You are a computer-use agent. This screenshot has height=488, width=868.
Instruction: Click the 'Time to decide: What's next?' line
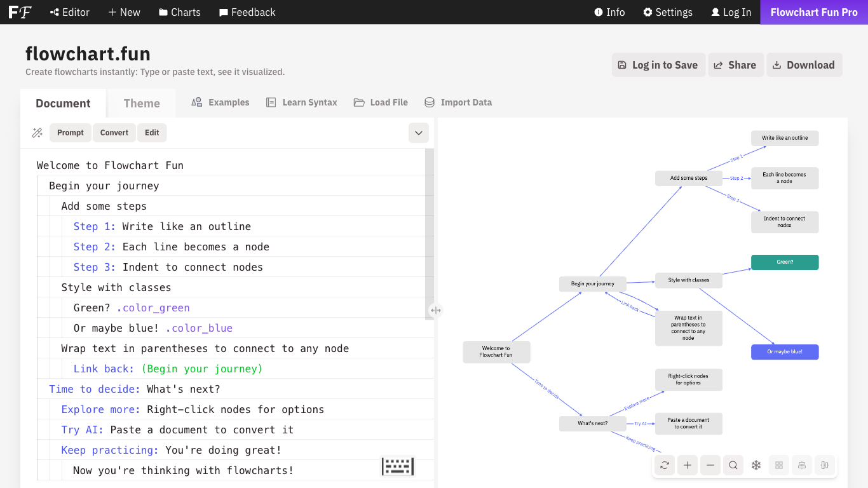[135, 389]
